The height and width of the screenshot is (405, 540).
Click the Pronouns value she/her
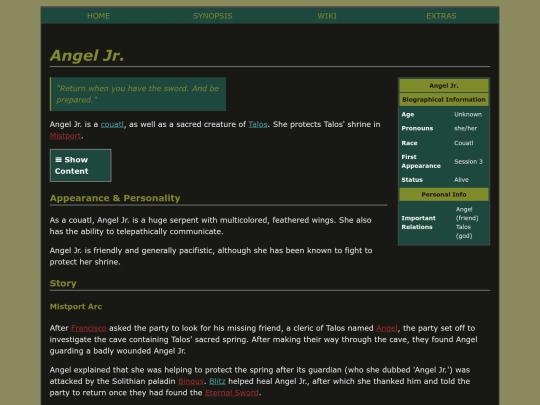[465, 128]
